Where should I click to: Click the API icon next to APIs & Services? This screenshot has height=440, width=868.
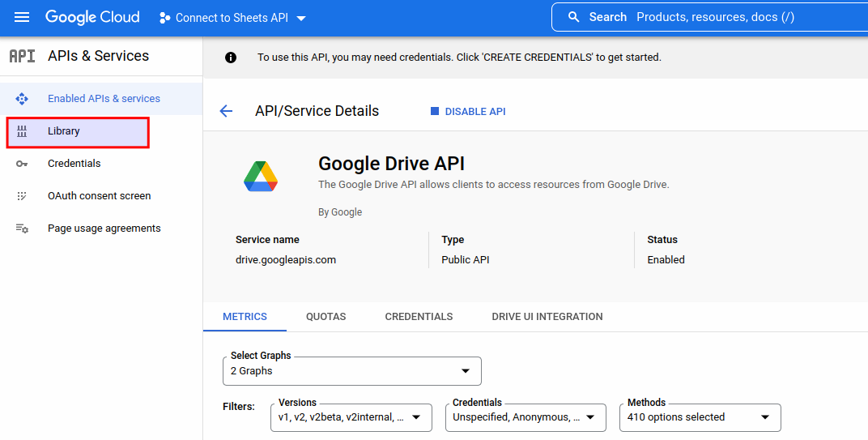(22, 56)
